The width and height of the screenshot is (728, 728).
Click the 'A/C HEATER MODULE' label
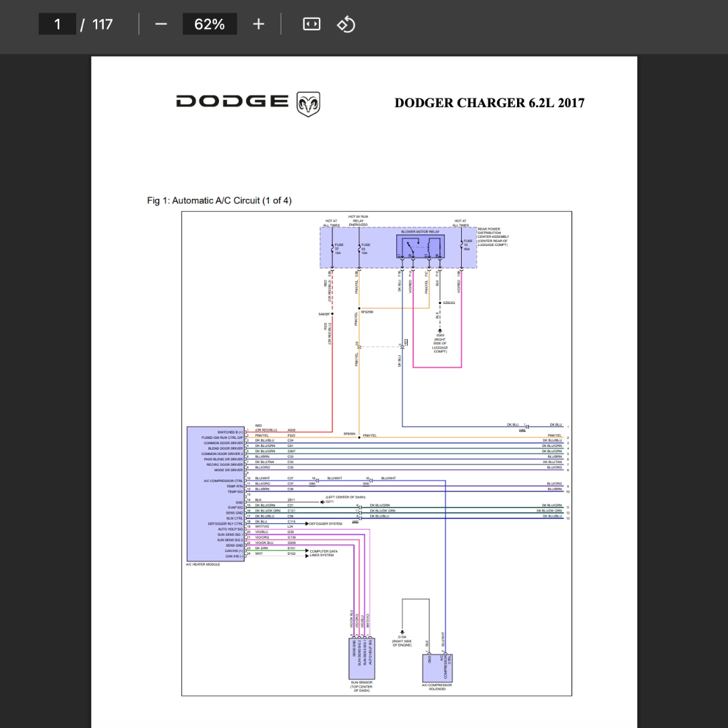point(203,565)
